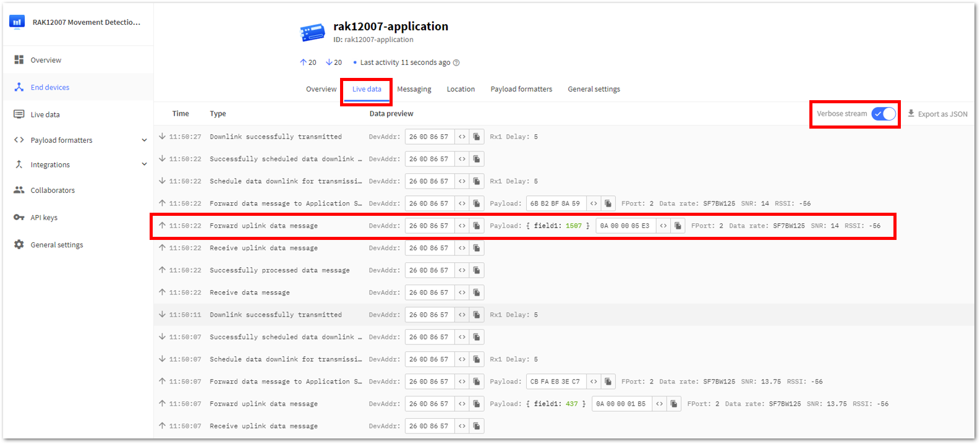Image resolution: width=980 pixels, height=444 pixels.
Task: Toggle DevAddr format in 11:50:11 Downlink transmitted row
Action: (462, 315)
